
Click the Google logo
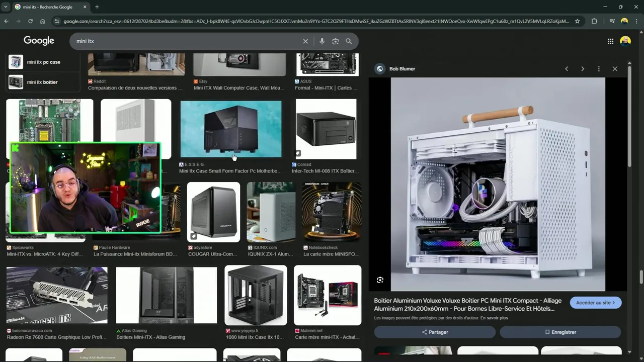coord(39,41)
